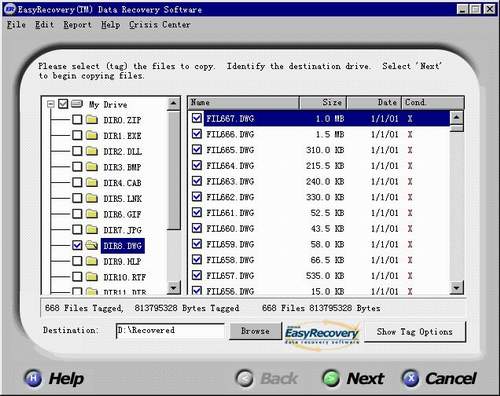The height and width of the screenshot is (396, 500).
Task: Untag file FIL663.DWG checkbox
Action: coord(197,181)
